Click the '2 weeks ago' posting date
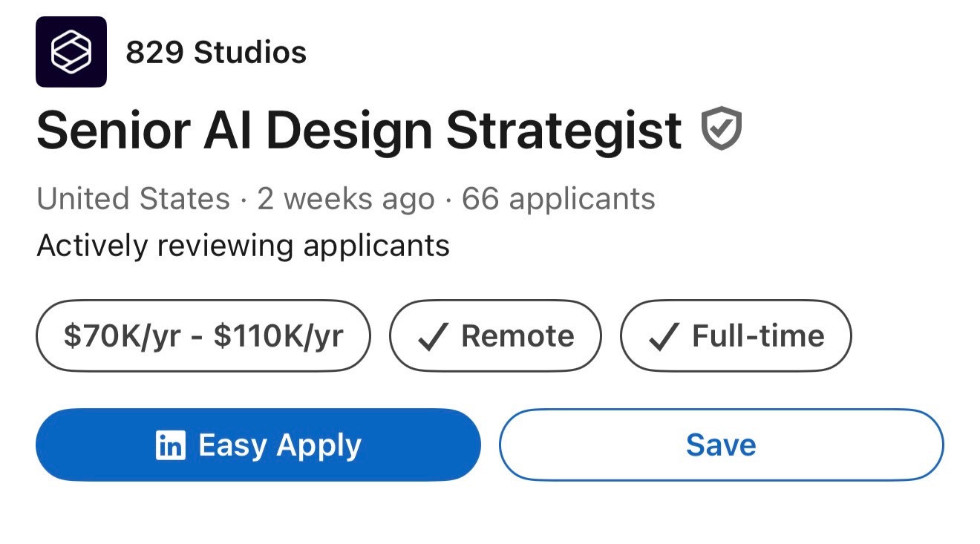Viewport: 980px width, 544px height. [345, 199]
